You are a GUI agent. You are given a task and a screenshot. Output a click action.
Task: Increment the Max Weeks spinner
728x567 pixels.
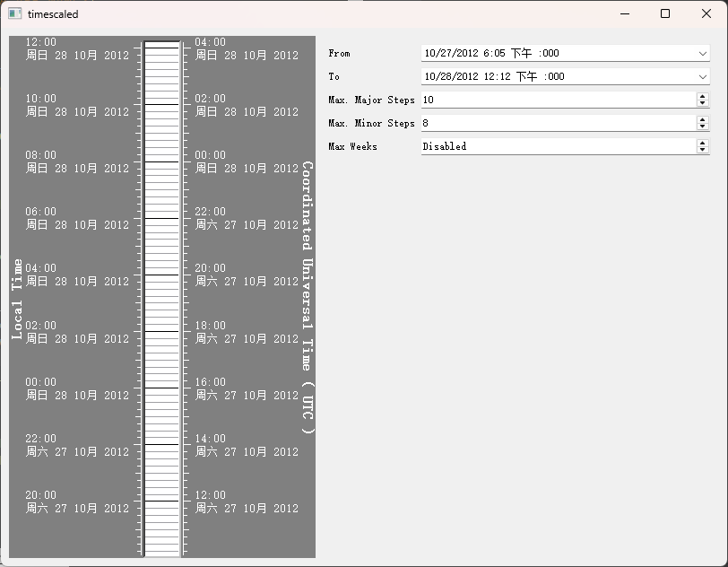(x=703, y=142)
